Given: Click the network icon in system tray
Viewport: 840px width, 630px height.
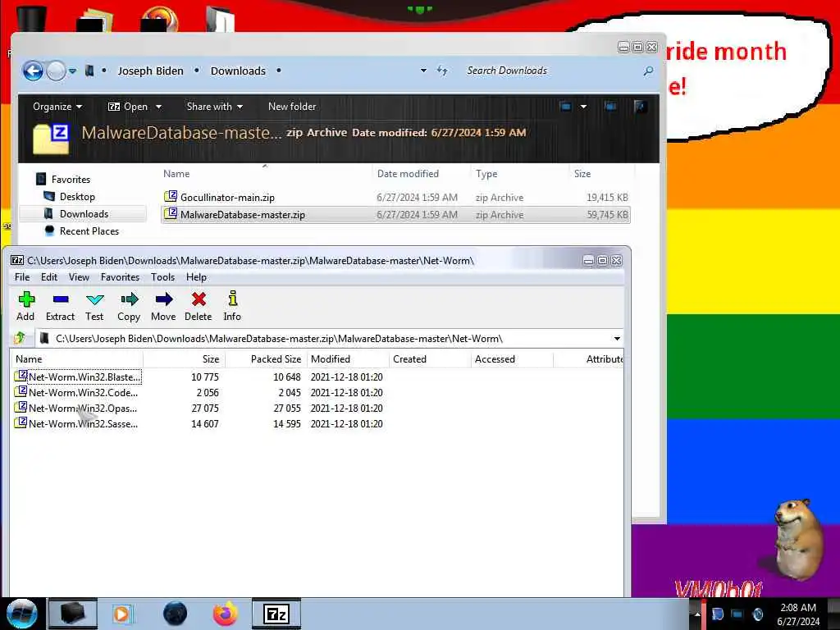Looking at the screenshot, I should 737,614.
